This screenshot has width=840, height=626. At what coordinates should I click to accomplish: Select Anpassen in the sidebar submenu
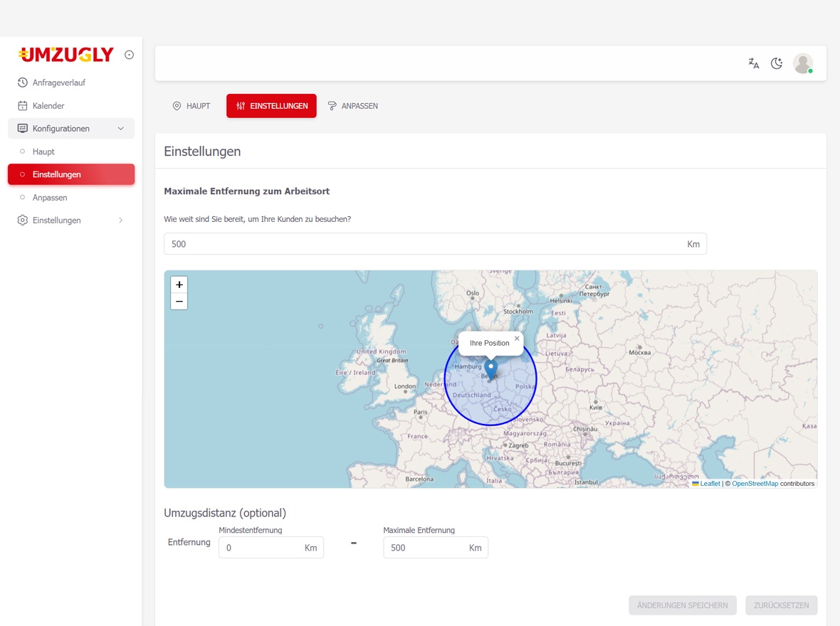click(50, 198)
